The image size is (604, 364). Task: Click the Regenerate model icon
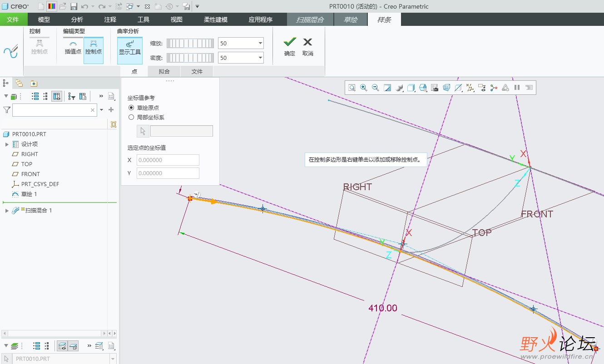coord(119,6)
